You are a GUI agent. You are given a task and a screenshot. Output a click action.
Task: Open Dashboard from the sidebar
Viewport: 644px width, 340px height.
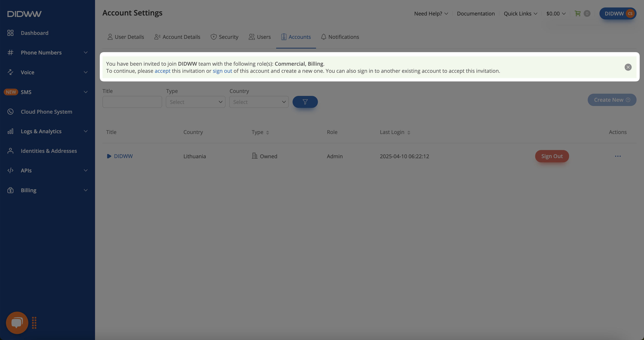[x=34, y=33]
